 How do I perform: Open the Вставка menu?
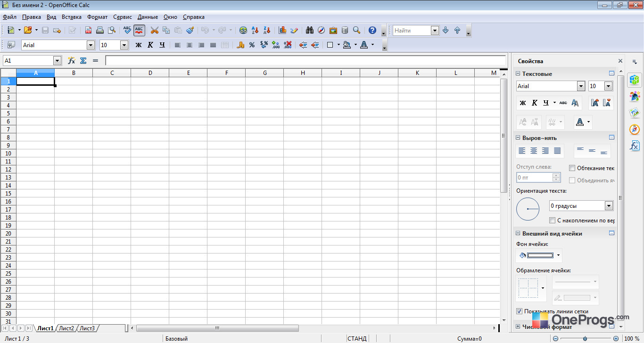pyautogui.click(x=72, y=16)
